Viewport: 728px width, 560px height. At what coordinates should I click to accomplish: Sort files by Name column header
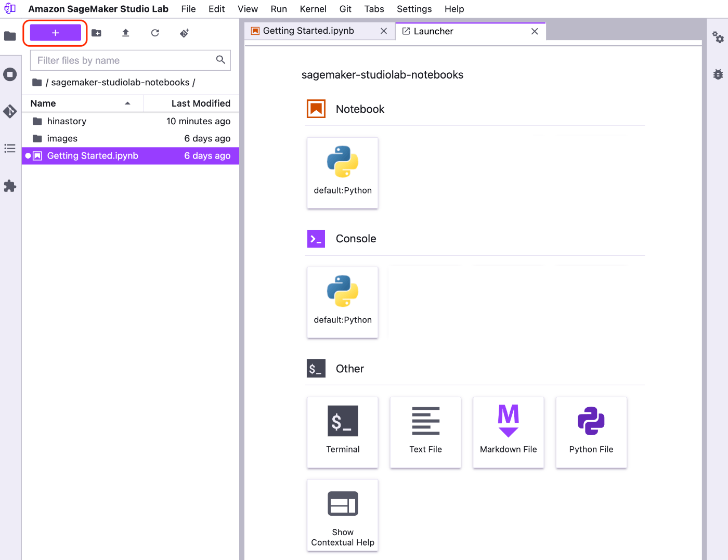coord(82,103)
